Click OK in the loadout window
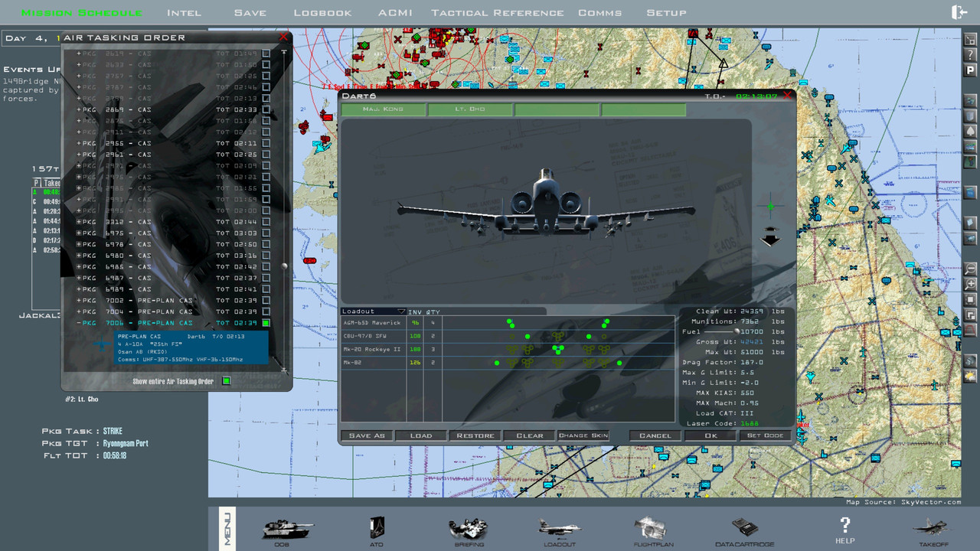980x551 pixels. click(x=710, y=435)
